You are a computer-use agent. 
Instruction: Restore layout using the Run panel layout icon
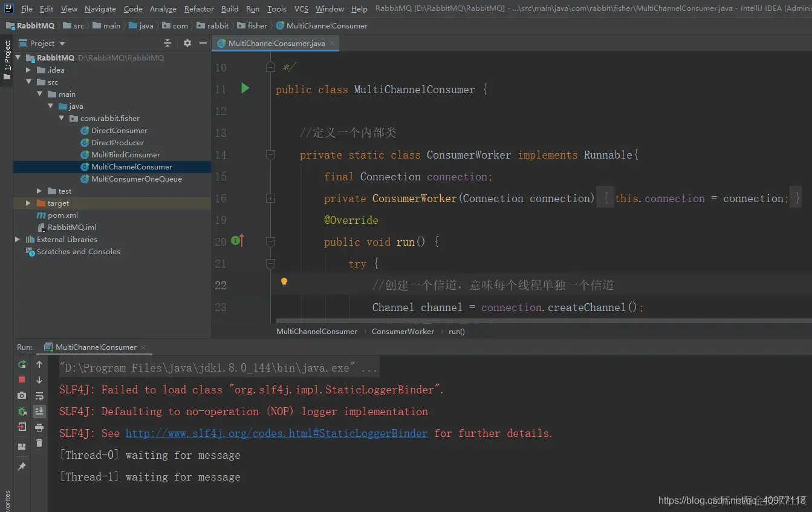22,447
